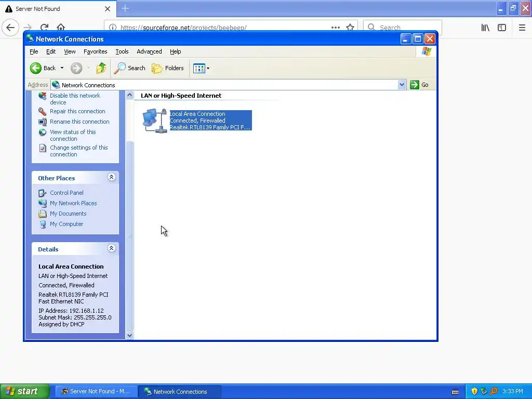
Task: Open Control Panel from Other Places
Action: (66, 193)
